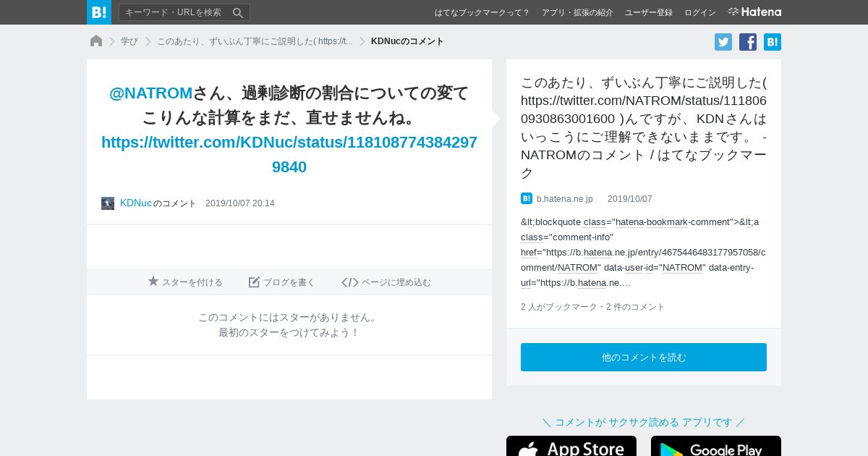Click the star icon beside スターを付ける
Viewport: 868px width, 456px height.
153,282
